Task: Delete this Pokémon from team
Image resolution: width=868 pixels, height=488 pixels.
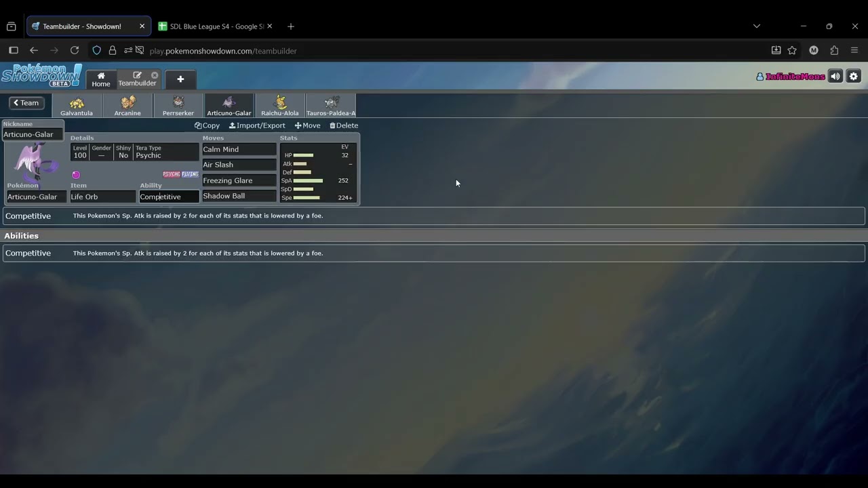Action: 344,125
